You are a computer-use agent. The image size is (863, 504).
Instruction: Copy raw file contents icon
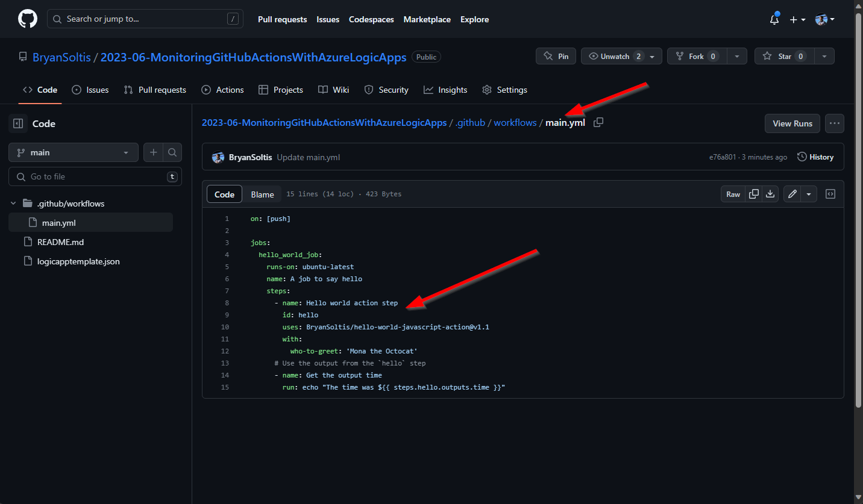point(753,194)
